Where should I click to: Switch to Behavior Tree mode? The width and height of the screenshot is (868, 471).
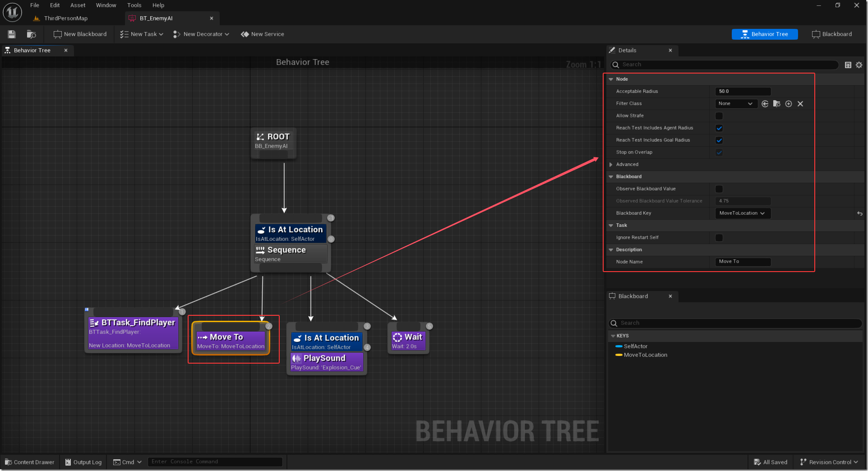pos(765,34)
